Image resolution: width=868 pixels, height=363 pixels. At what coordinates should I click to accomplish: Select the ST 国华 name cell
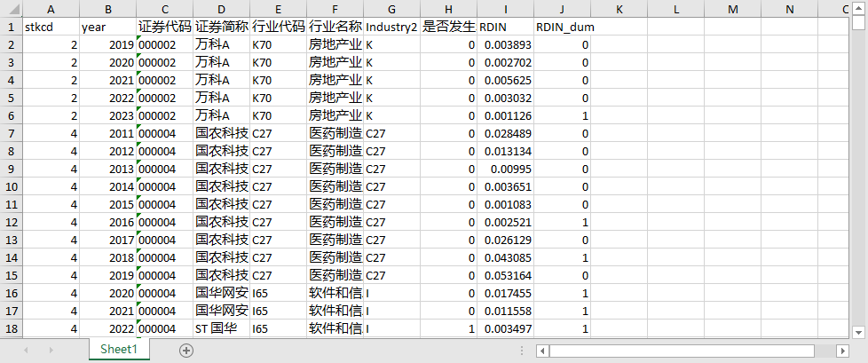tap(222, 328)
